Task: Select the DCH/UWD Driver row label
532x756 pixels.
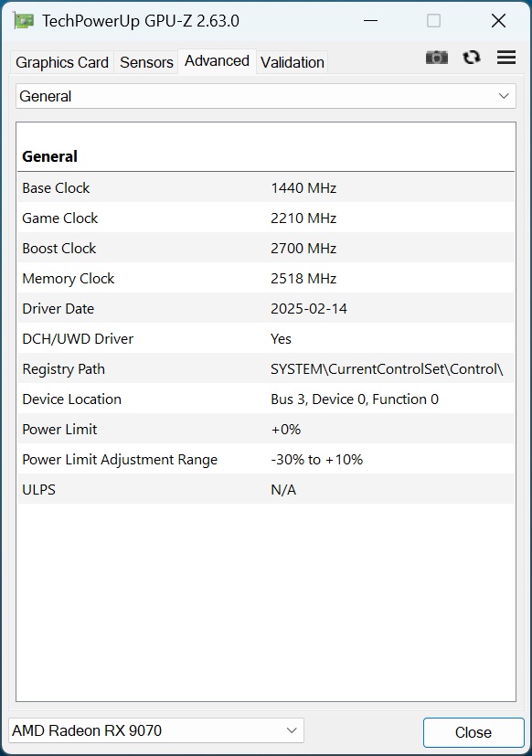Action: click(78, 339)
